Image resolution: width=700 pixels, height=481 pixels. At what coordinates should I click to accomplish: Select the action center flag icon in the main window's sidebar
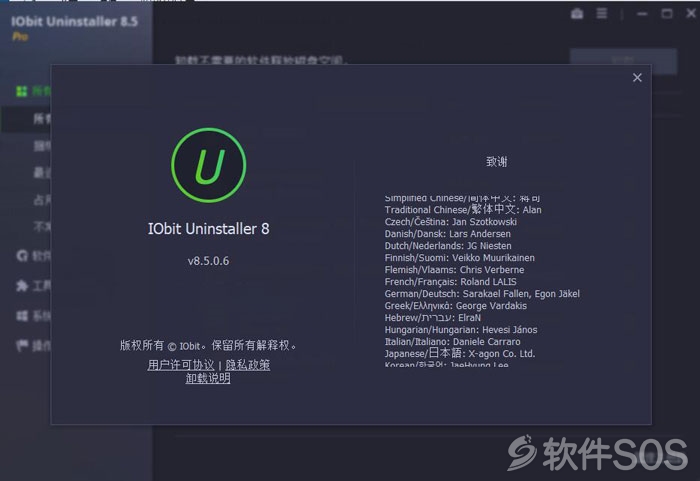[22, 345]
